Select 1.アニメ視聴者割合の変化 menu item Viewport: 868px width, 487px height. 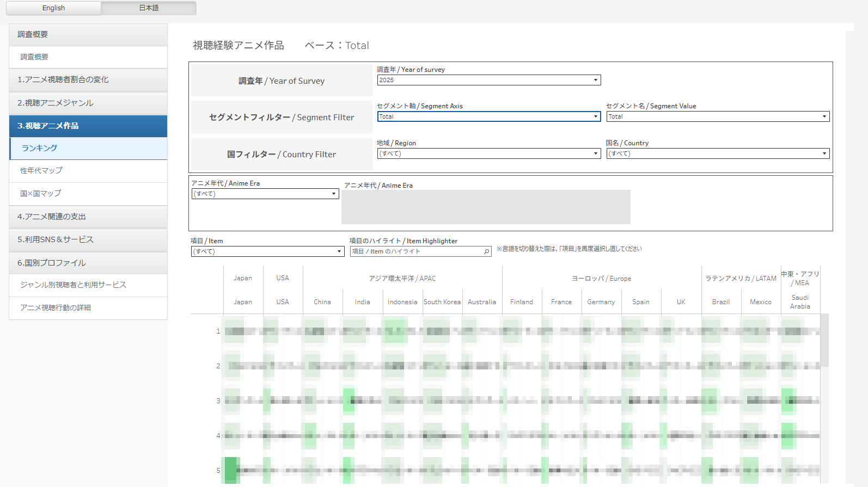point(88,79)
